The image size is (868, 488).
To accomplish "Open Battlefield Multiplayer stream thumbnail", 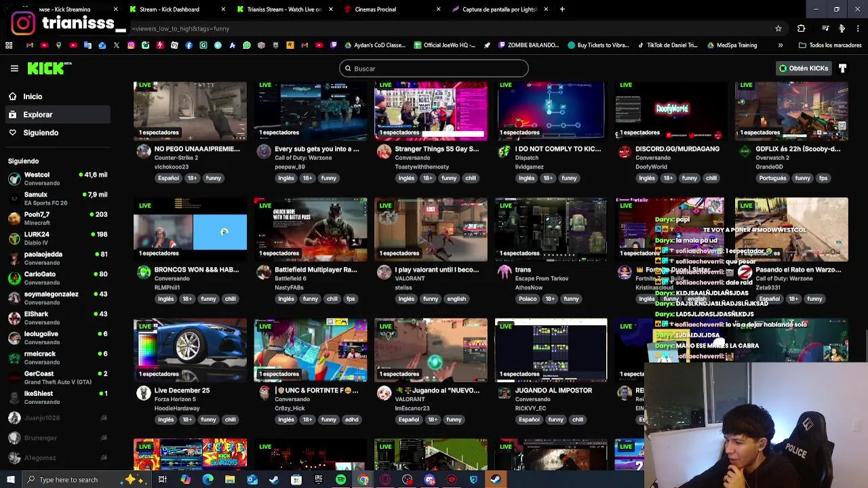I will [x=311, y=230].
